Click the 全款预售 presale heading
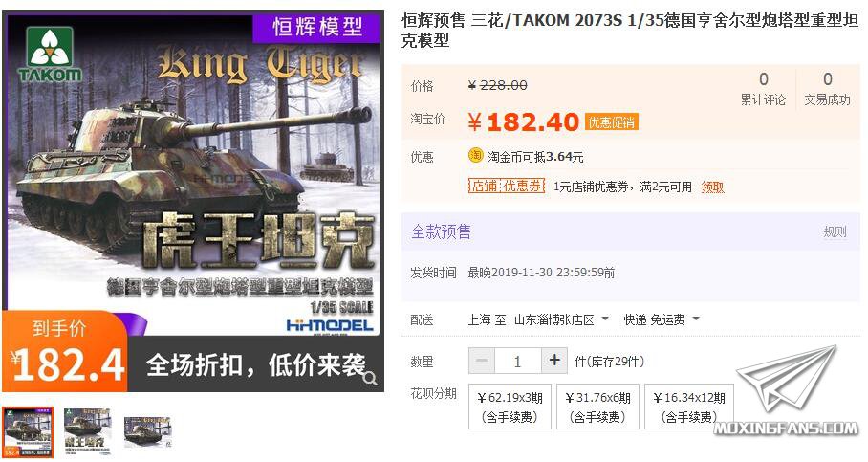868x462 pixels. [441, 231]
